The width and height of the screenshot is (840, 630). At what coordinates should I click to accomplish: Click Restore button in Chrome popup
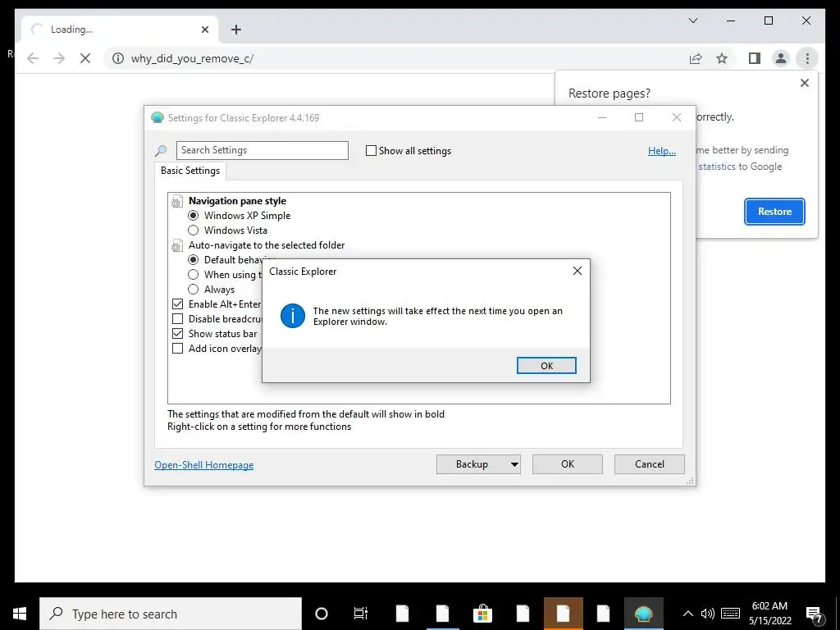(774, 212)
